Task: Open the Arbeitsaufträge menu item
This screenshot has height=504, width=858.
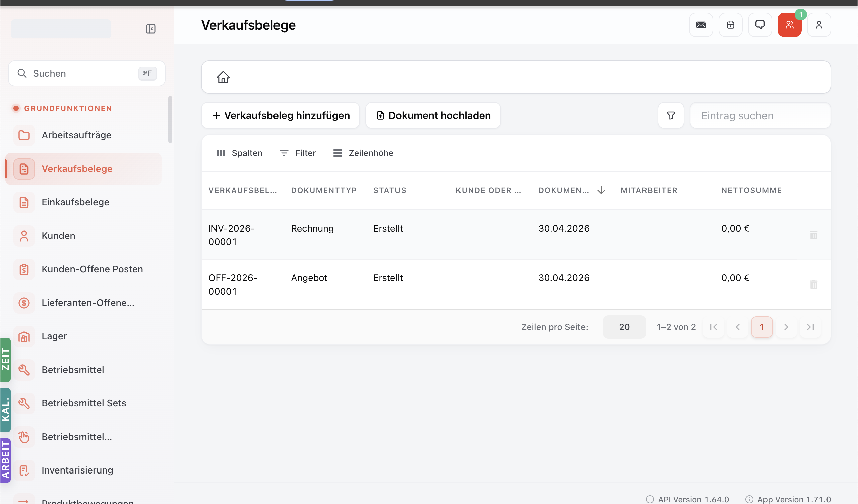Action: tap(83, 135)
